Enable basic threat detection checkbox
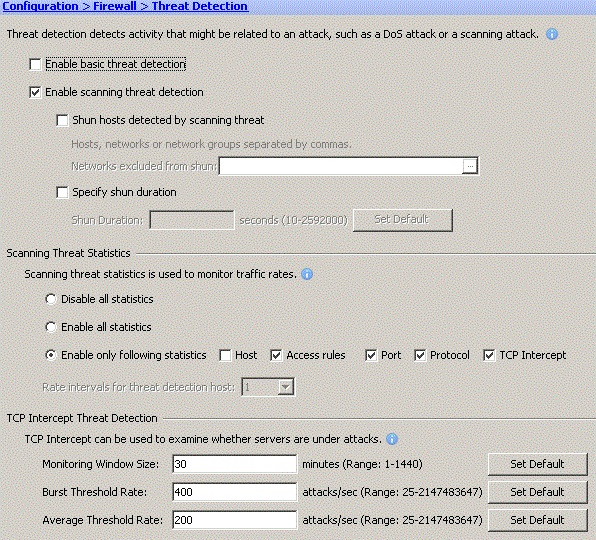596x540 pixels. coord(35,64)
